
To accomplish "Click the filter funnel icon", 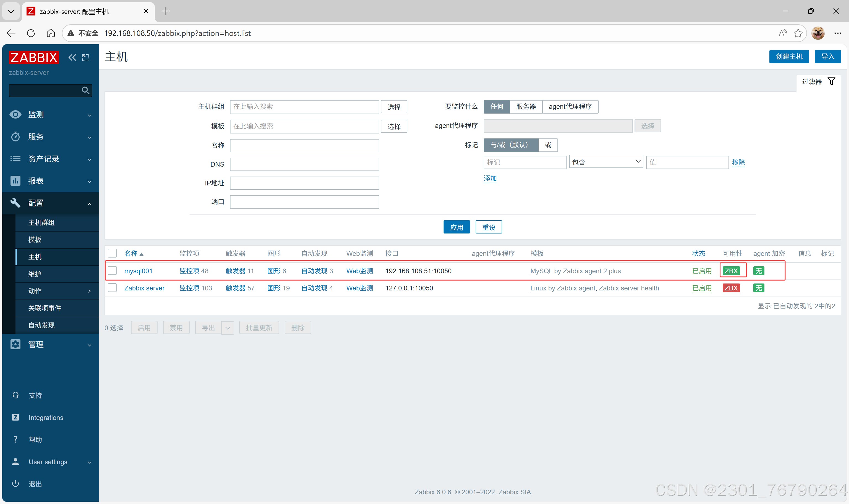I will tap(831, 82).
